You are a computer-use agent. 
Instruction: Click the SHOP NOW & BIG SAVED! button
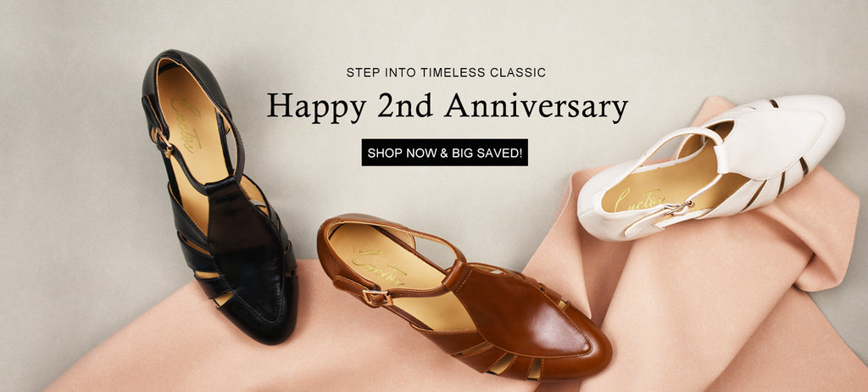pos(444,153)
